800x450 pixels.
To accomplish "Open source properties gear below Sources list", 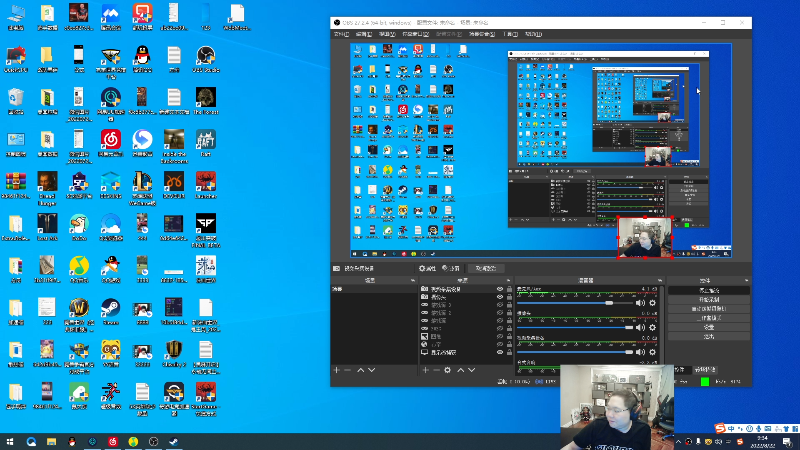I will pyautogui.click(x=447, y=370).
